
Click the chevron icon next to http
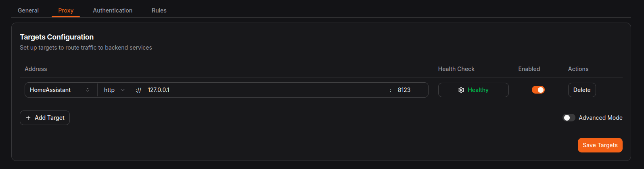pyautogui.click(x=123, y=90)
